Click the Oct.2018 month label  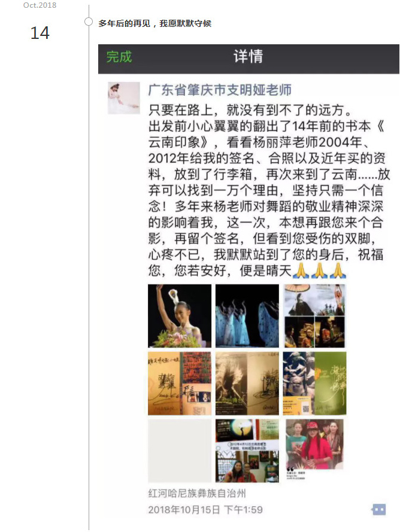40,5
